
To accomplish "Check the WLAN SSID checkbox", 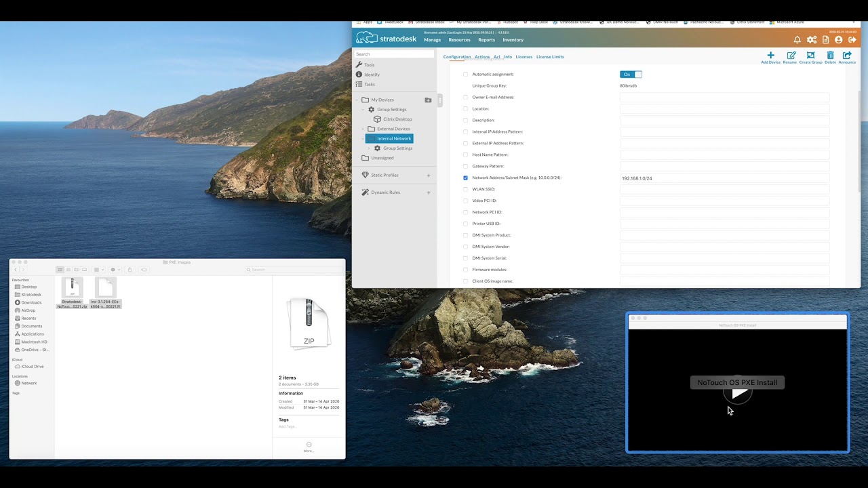I will click(465, 189).
